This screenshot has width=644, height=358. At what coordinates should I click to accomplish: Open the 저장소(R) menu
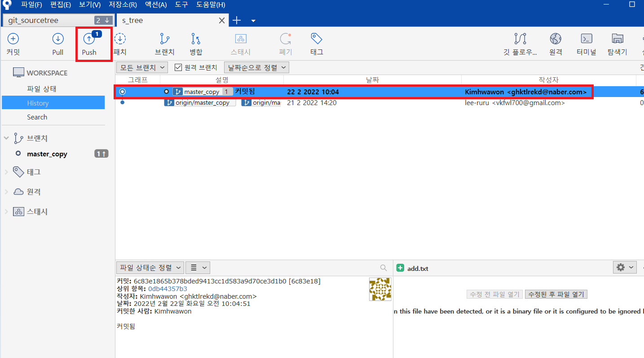click(123, 5)
